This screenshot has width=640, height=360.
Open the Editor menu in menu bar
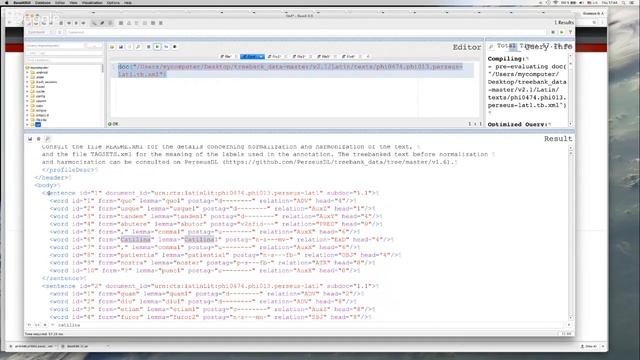point(60,2)
